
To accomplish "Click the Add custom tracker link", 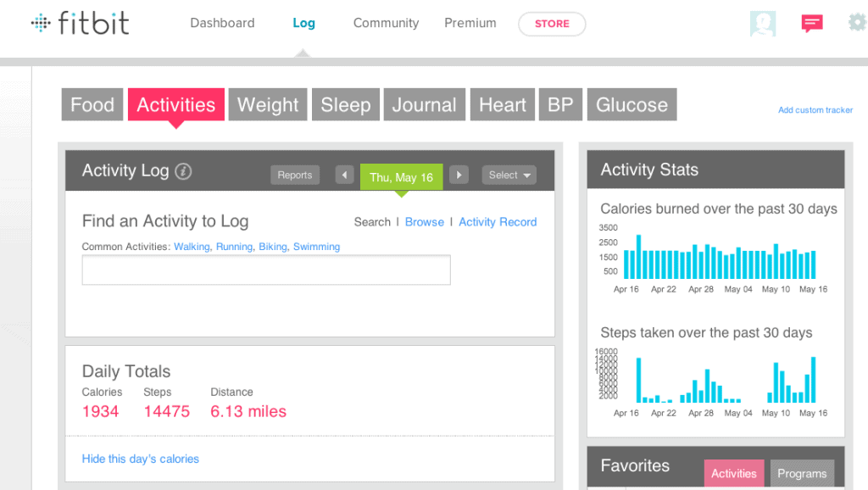I will click(815, 110).
